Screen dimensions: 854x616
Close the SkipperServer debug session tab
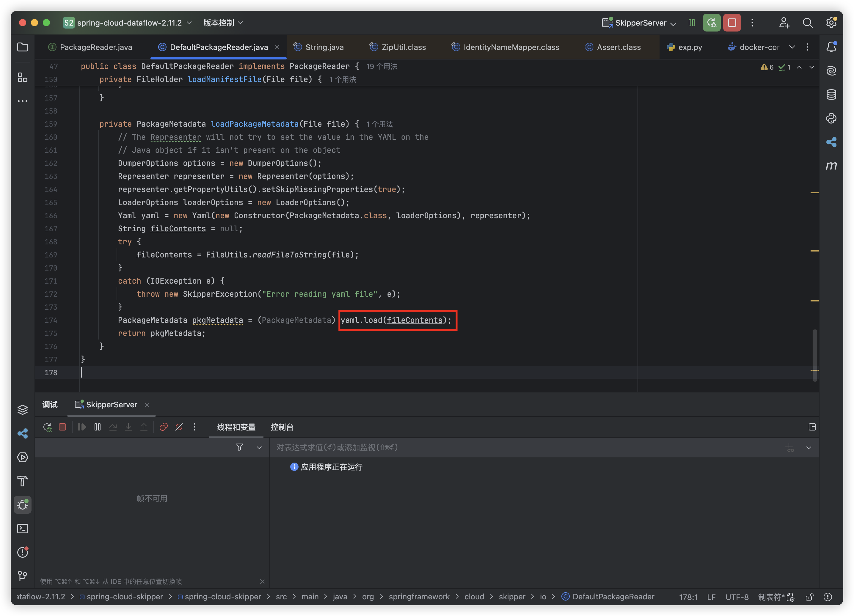(147, 405)
